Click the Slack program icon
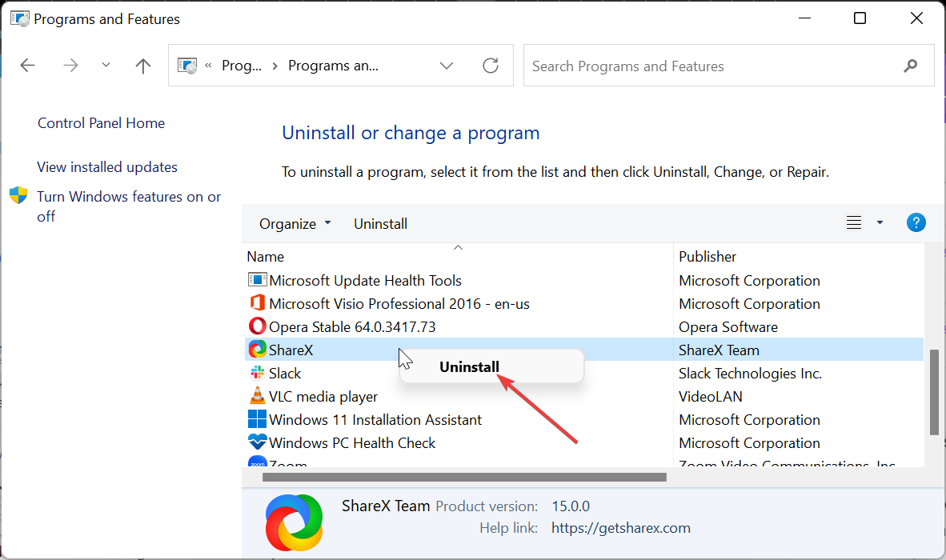 (x=257, y=373)
